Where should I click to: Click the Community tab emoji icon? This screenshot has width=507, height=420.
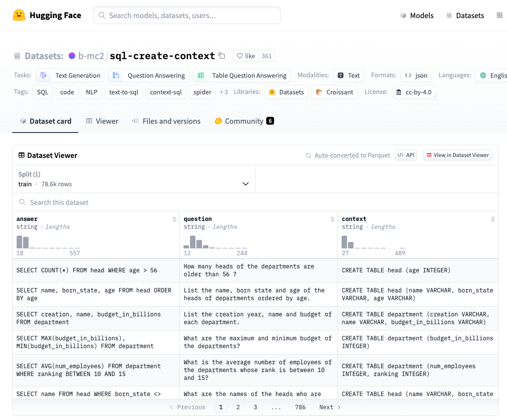tap(218, 121)
